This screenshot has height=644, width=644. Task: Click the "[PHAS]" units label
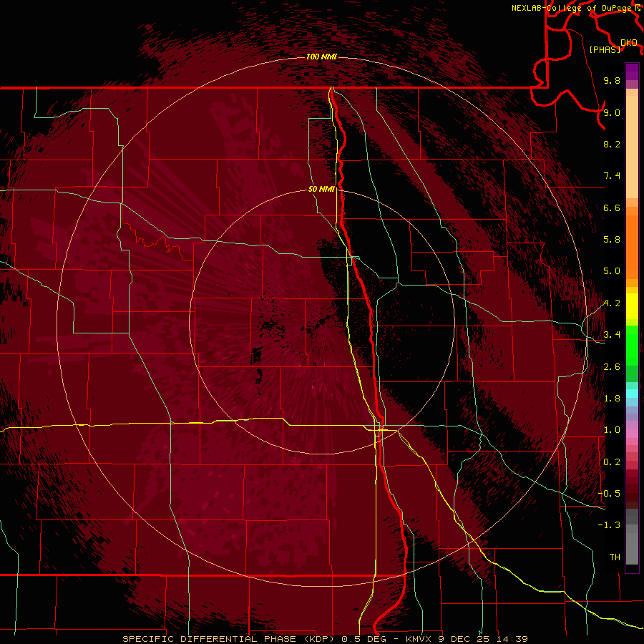pos(605,49)
